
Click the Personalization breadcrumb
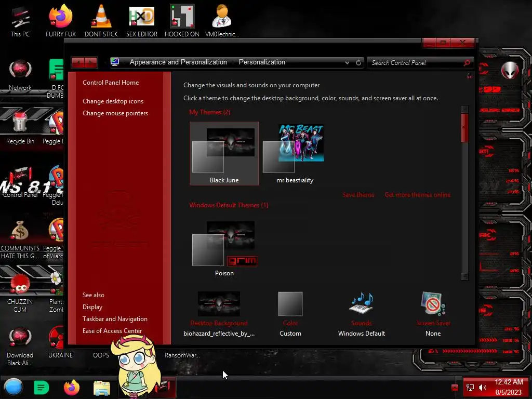pyautogui.click(x=262, y=62)
